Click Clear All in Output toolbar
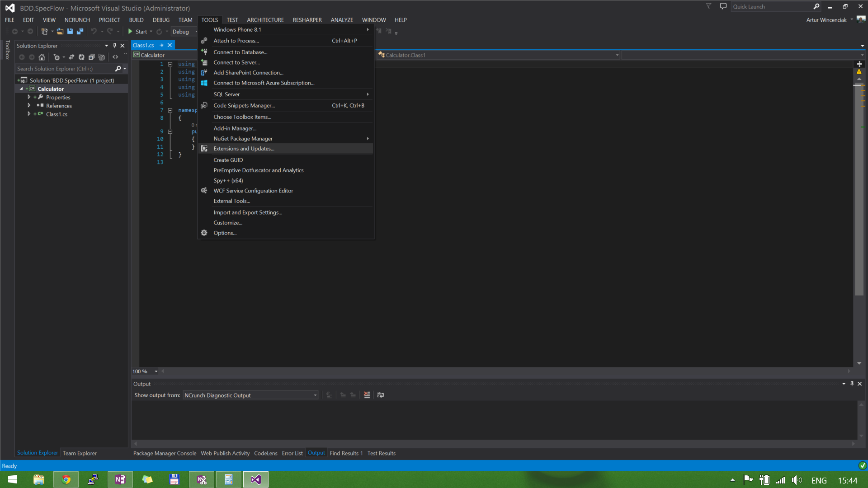Viewport: 868px width, 488px height. point(367,395)
